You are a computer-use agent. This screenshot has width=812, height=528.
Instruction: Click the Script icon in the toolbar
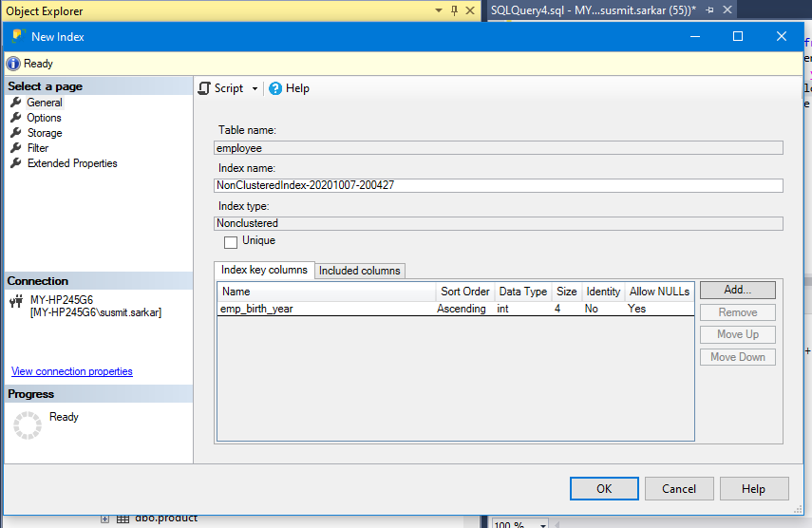tap(204, 88)
